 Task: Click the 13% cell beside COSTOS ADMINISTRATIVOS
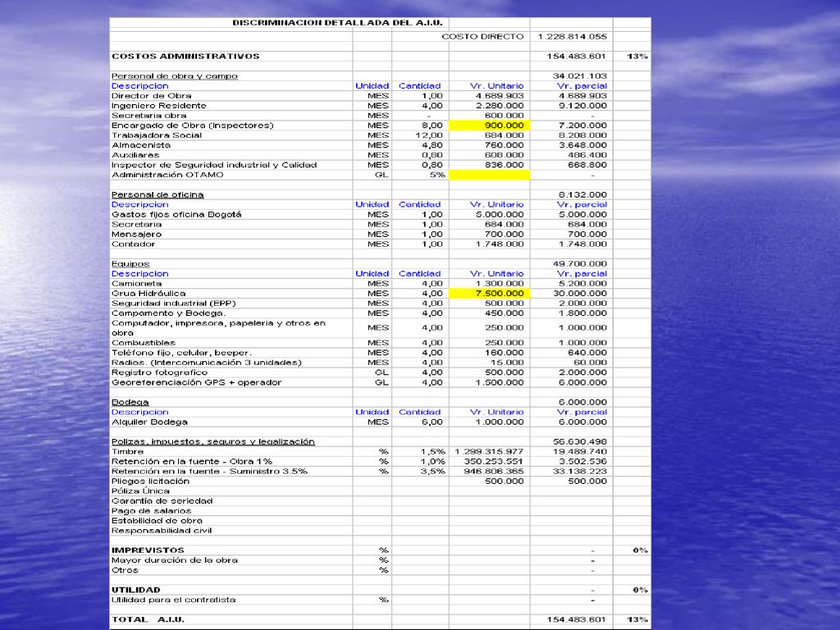tap(637, 57)
